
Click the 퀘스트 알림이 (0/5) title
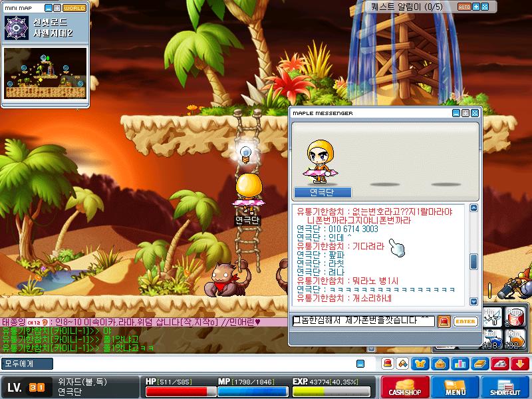click(407, 7)
